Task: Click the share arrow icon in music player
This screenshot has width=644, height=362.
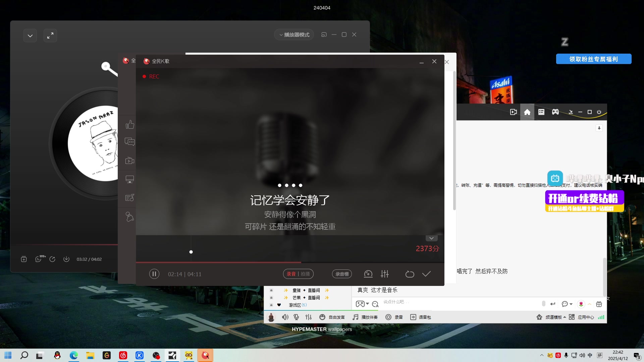Action: click(x=52, y=259)
